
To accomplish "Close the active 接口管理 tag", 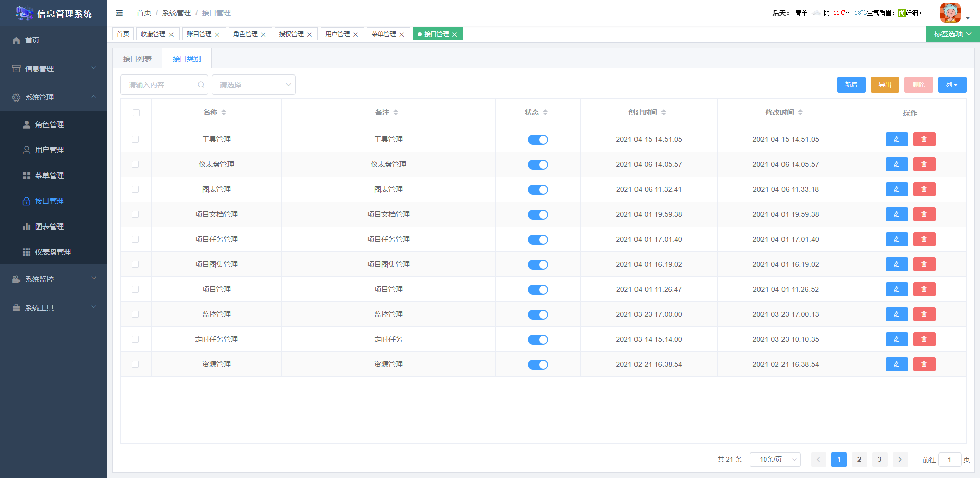I will pos(454,35).
